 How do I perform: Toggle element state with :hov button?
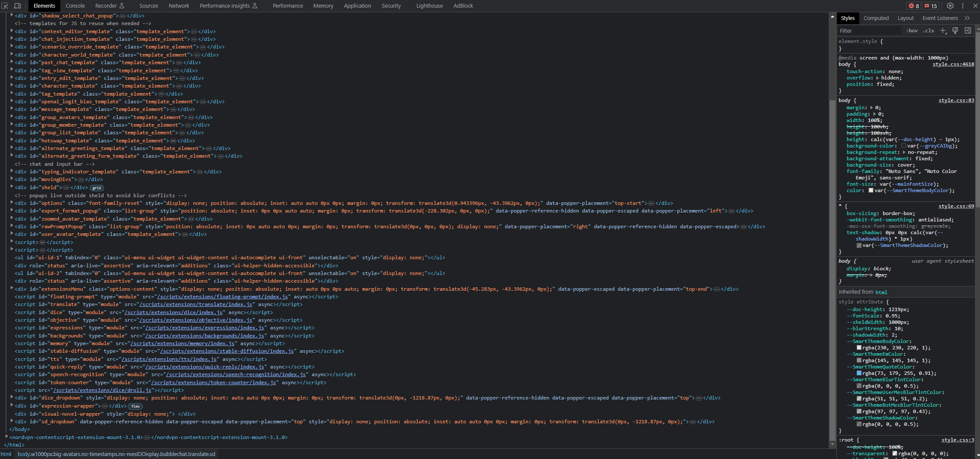click(x=912, y=31)
